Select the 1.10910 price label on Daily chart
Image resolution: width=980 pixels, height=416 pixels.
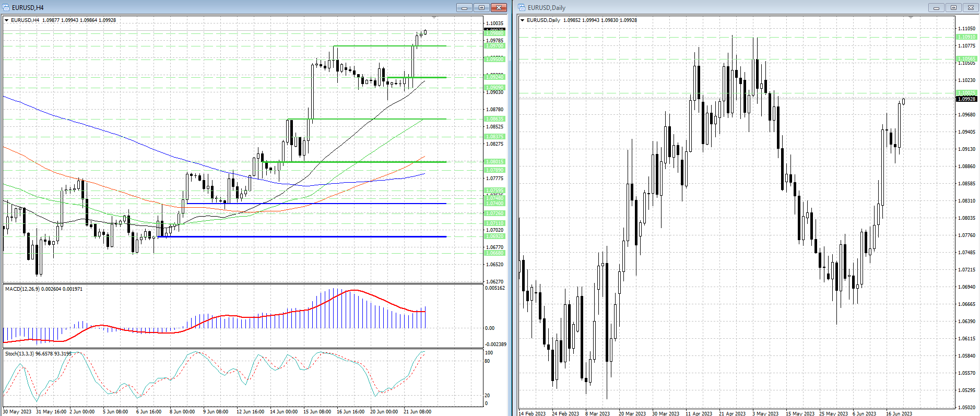click(x=966, y=37)
